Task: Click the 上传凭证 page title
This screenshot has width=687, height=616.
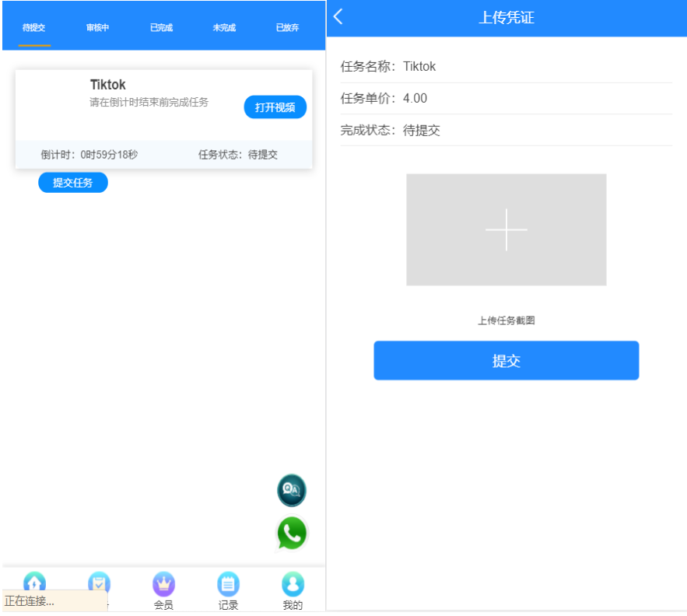Action: [x=506, y=18]
